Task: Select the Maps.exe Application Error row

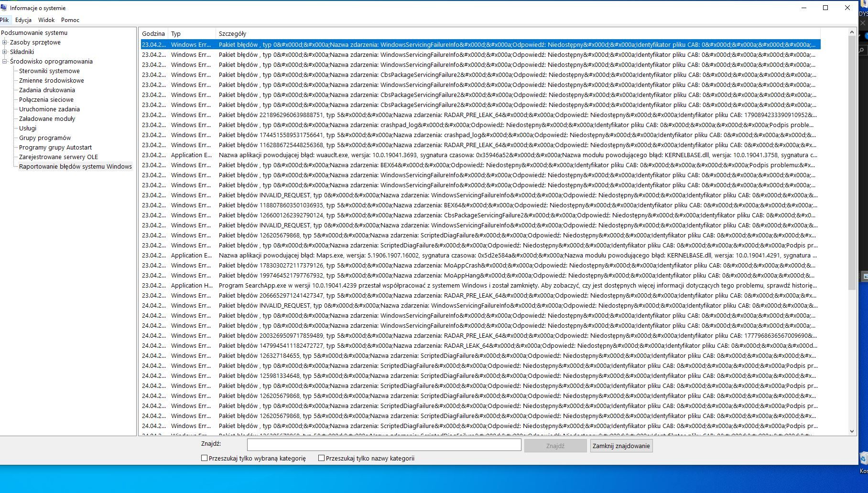Action: click(x=480, y=255)
